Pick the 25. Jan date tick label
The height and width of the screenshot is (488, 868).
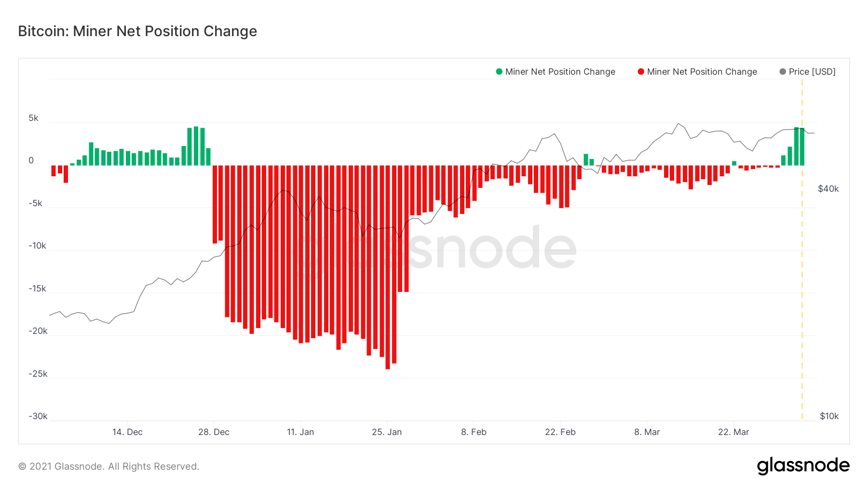(387, 432)
